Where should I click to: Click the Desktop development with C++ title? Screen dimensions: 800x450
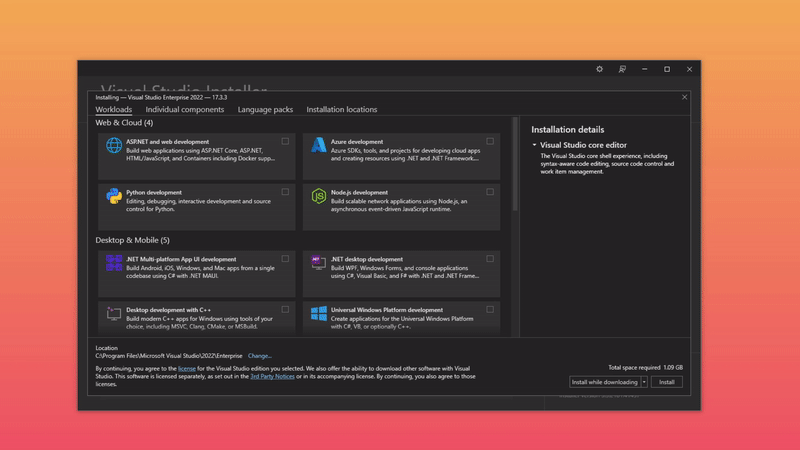click(x=168, y=310)
